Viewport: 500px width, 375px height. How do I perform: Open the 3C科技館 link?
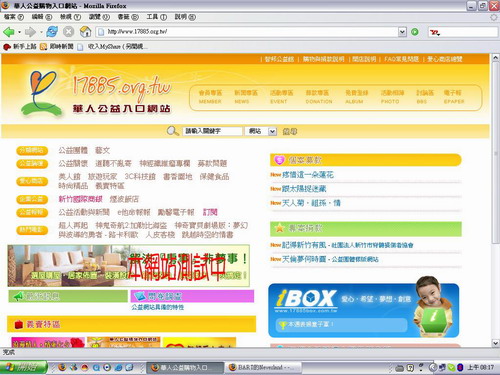point(140,176)
